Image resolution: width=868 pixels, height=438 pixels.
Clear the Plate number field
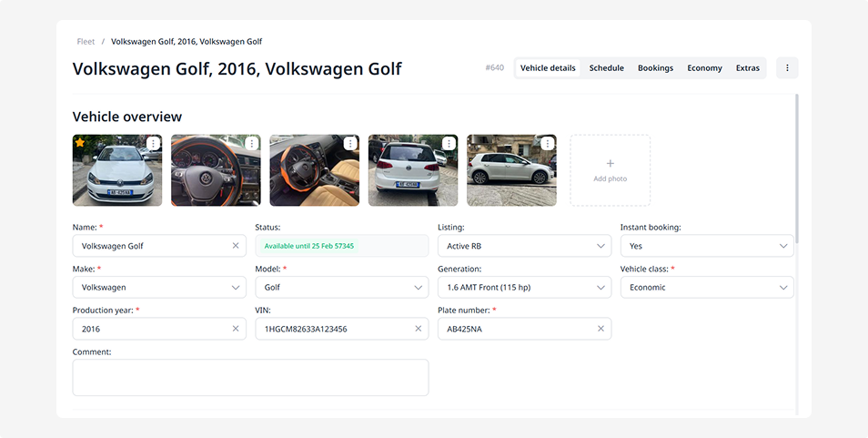601,329
